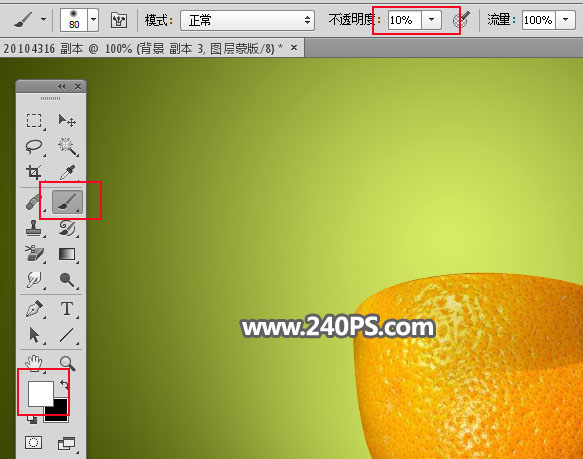Toggle Quick Mask mode
The height and width of the screenshot is (459, 583).
(33, 443)
